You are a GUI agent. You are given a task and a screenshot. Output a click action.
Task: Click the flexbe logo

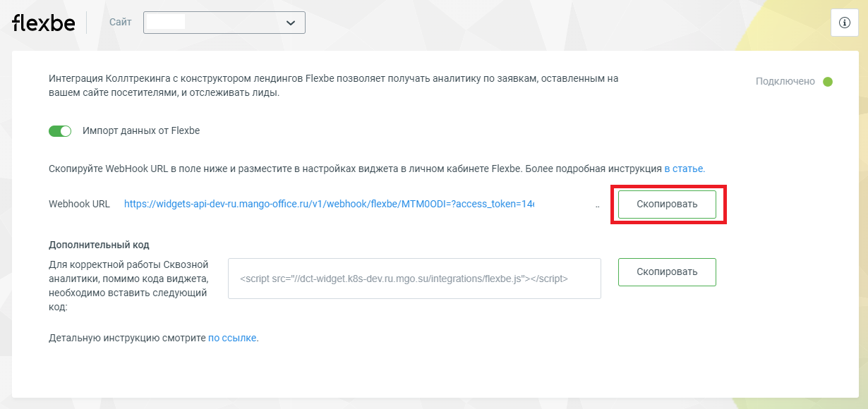pyautogui.click(x=44, y=23)
